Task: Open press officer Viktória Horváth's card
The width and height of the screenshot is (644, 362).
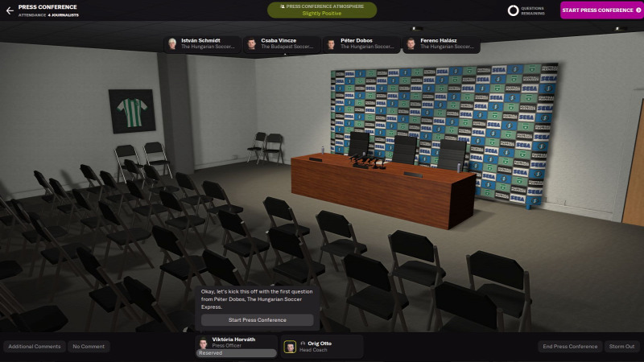Action: coord(237,346)
